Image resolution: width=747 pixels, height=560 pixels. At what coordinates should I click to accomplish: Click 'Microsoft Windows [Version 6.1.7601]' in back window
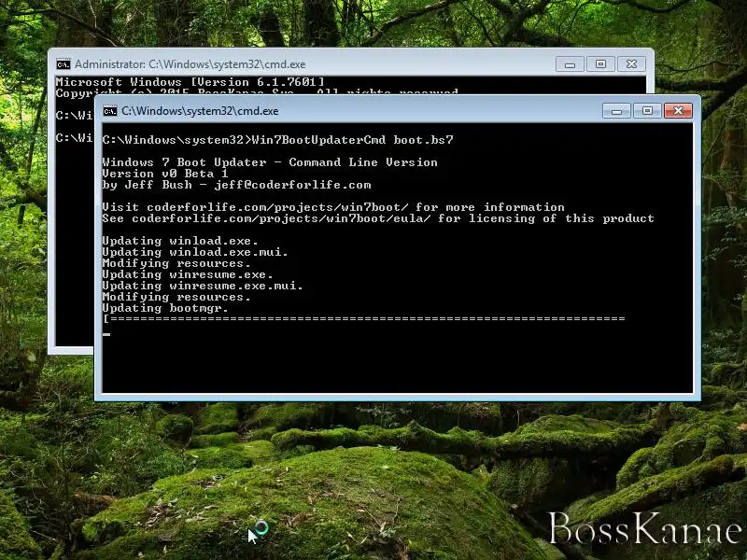click(x=190, y=82)
